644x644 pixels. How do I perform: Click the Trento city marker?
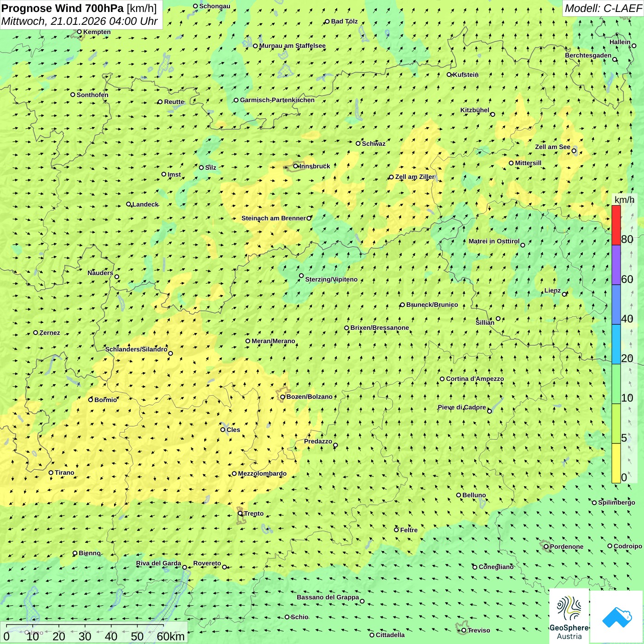[x=240, y=513]
